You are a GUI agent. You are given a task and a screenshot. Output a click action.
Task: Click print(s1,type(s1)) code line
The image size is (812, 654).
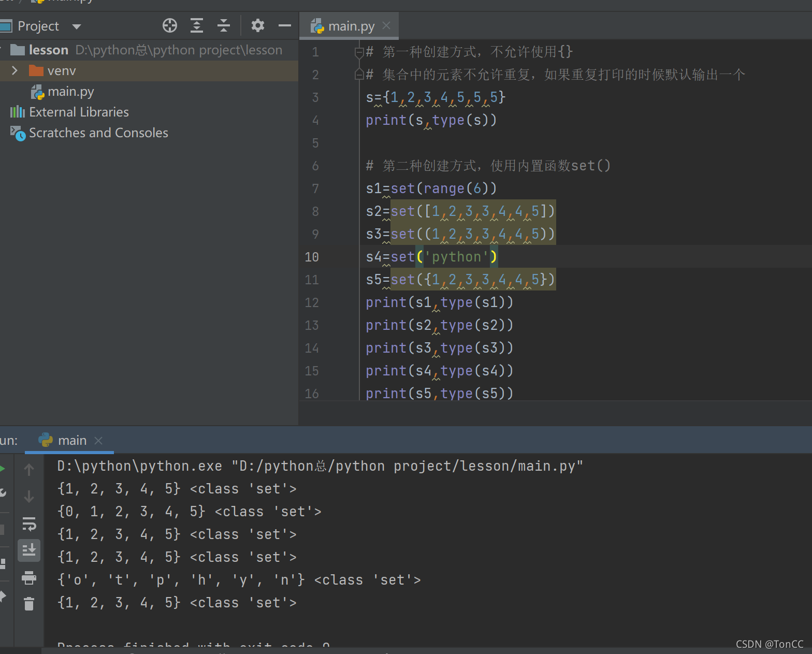click(x=439, y=302)
